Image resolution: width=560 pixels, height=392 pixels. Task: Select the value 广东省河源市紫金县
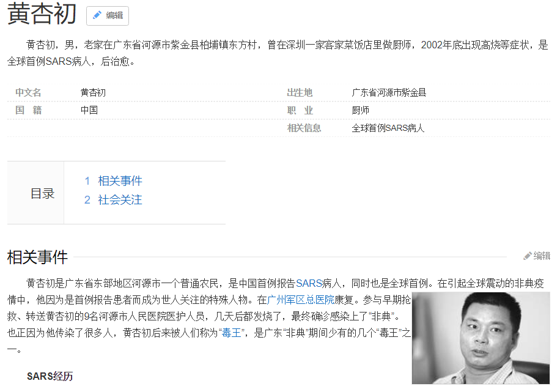point(389,92)
